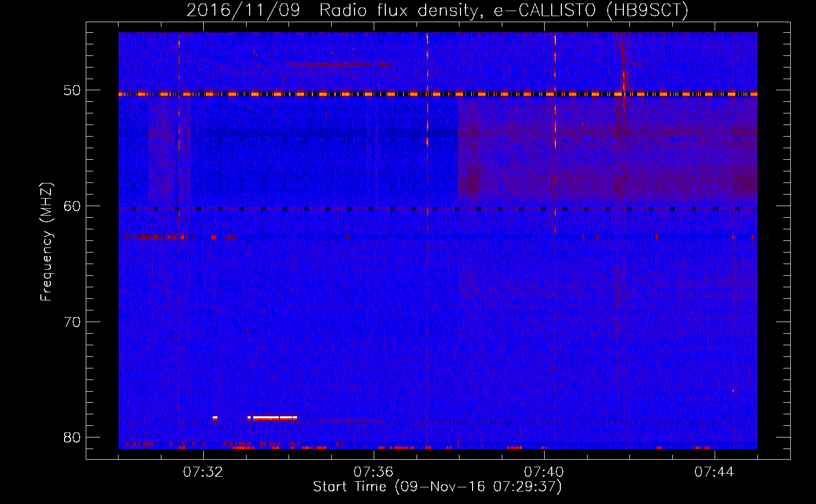Click the 80 frequency tick label

72,437
